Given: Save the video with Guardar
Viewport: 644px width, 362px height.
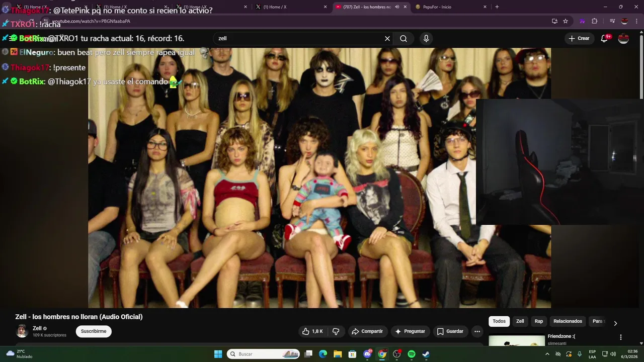Looking at the screenshot, I should pos(450,331).
